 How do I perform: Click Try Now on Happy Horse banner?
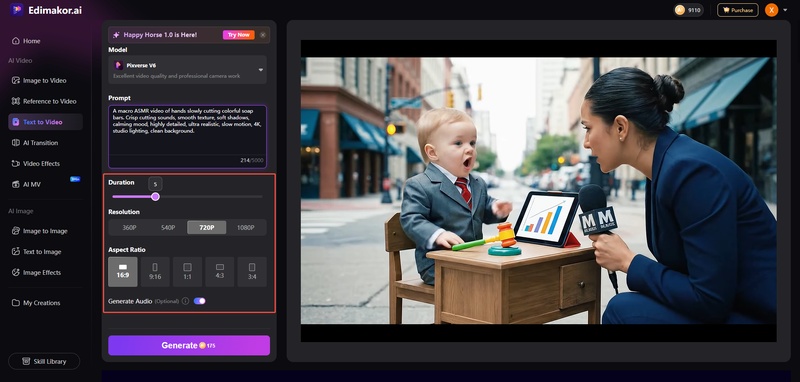[238, 35]
